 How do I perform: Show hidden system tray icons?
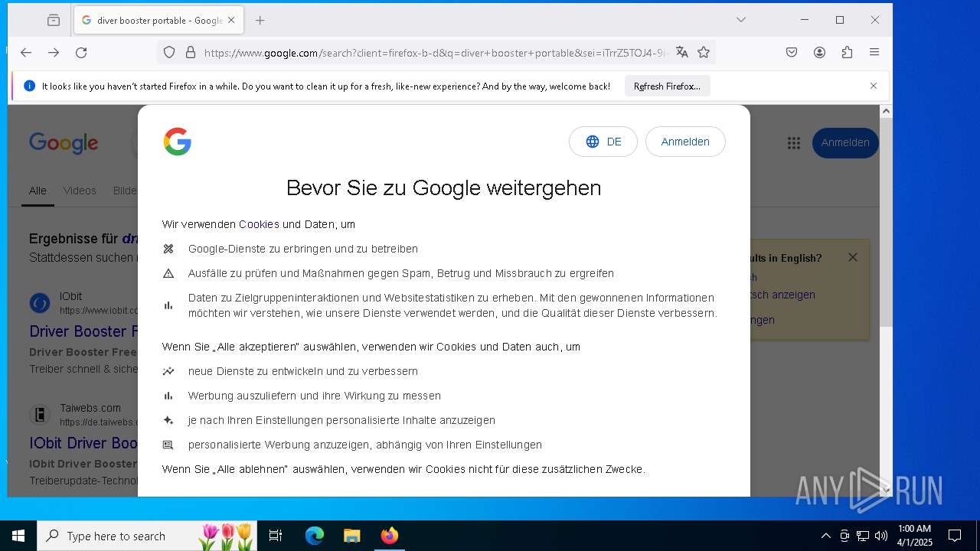point(825,536)
